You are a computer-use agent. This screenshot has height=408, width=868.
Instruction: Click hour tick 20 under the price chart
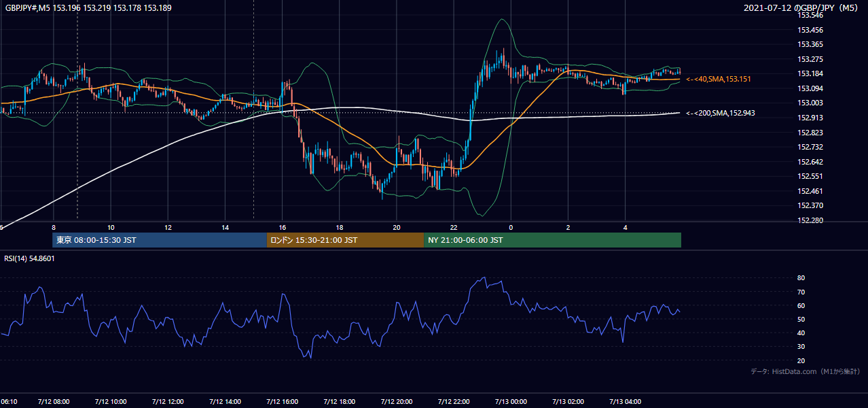tap(397, 228)
